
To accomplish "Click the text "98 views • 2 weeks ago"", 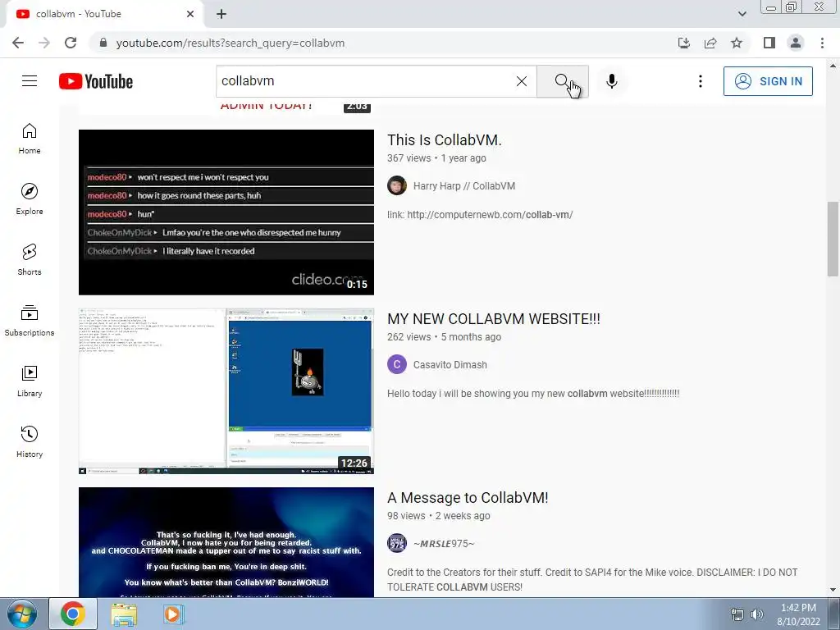I will (438, 516).
